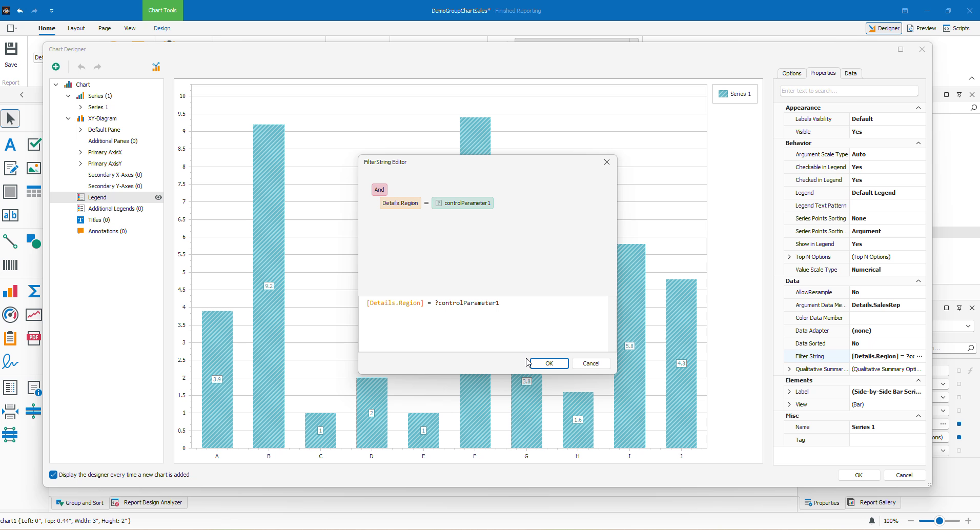Switch to the Data tab in properties panel
This screenshot has width=980, height=530.
coord(850,73)
